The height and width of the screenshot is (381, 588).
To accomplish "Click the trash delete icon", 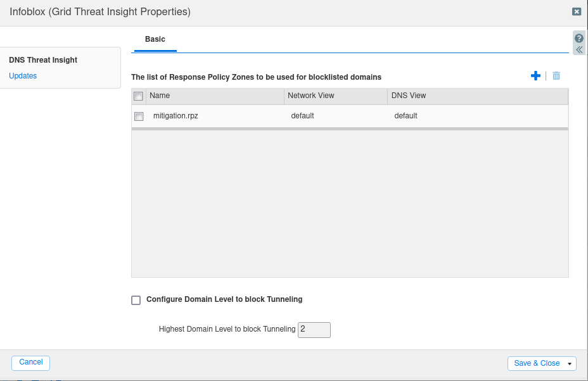I will [x=556, y=76].
